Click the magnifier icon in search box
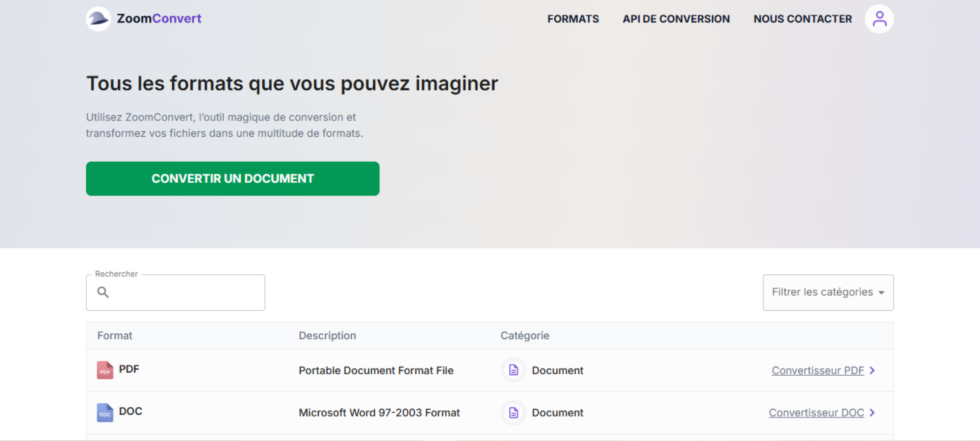The width and height of the screenshot is (980, 441). [x=103, y=292]
